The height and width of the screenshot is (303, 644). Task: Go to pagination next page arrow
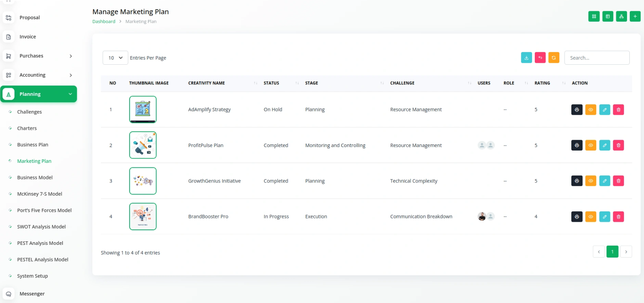(626, 252)
